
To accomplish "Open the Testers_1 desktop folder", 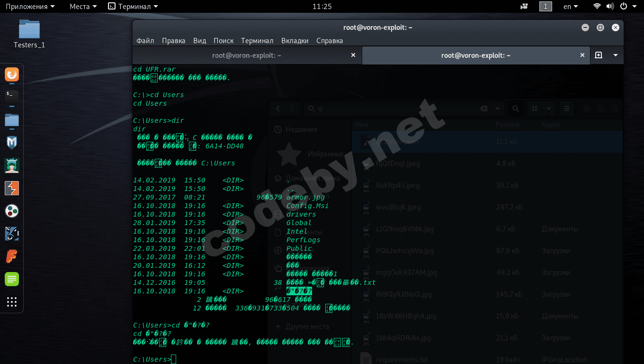I will (29, 34).
